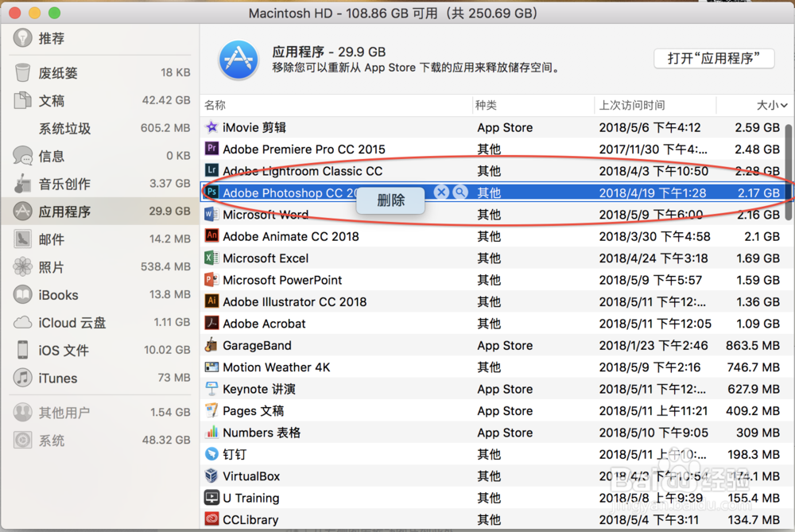This screenshot has height=532, width=795.
Task: Click the Adobe Premiere Pro app icon
Action: pos(211,149)
